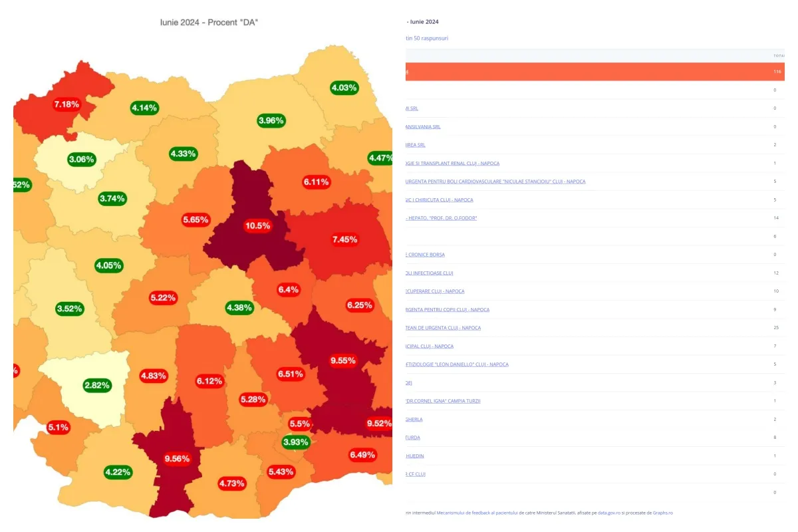
Task: Click the Turda hospital link
Action: point(413,438)
